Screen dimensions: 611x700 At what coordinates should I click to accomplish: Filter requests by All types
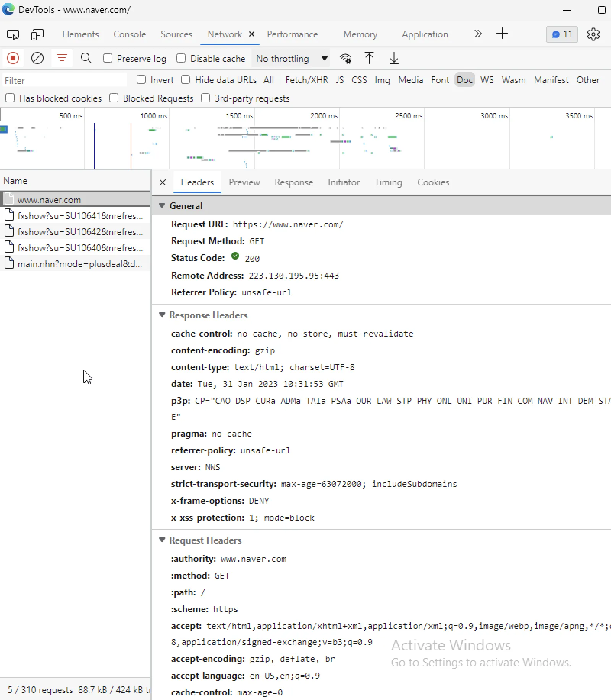click(x=269, y=80)
